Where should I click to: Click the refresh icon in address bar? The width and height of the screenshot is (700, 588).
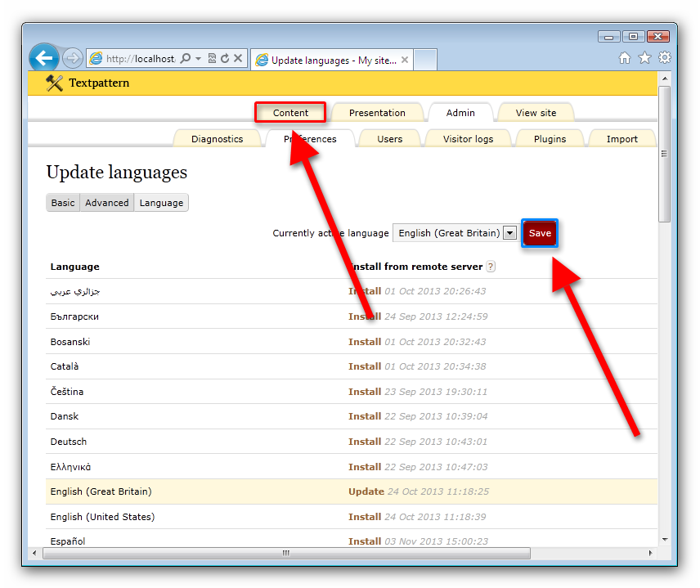(224, 59)
